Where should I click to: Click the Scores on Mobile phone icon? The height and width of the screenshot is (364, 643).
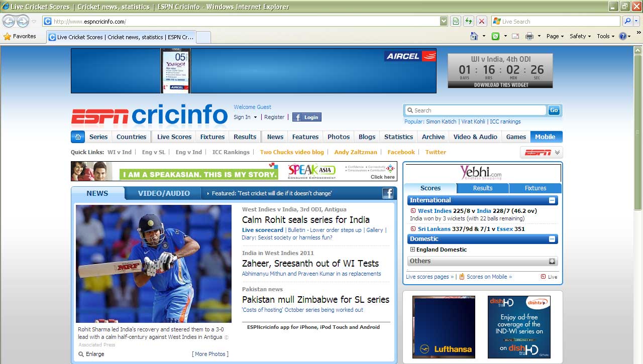[462, 276]
